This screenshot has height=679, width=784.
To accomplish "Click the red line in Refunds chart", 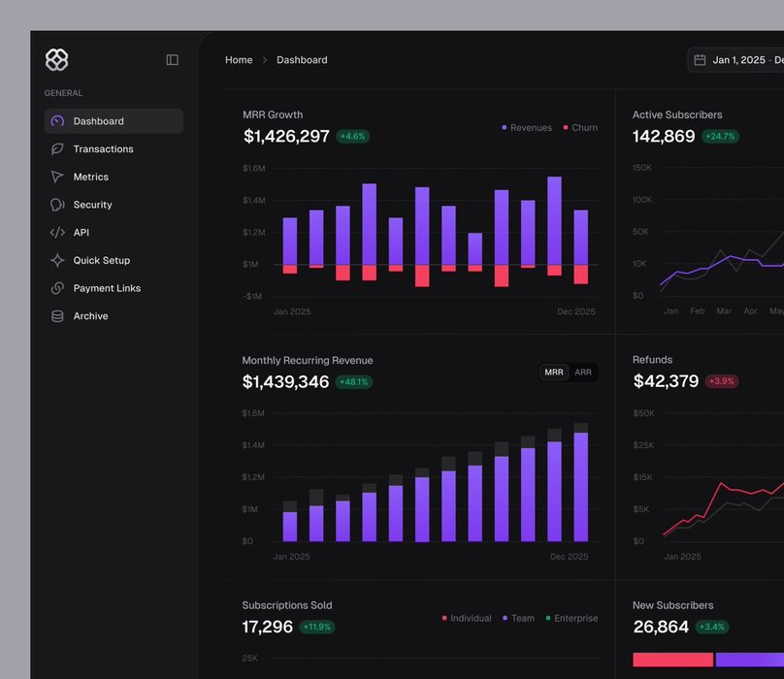I will click(721, 484).
